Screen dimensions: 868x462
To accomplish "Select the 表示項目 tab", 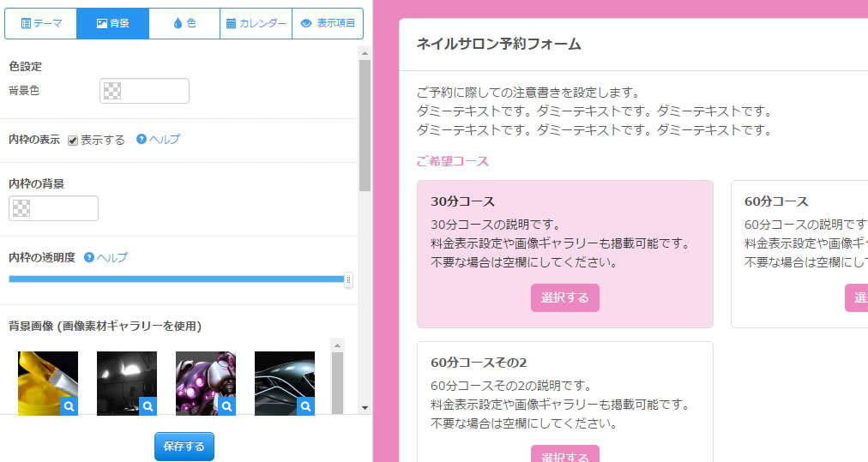I will coord(328,24).
